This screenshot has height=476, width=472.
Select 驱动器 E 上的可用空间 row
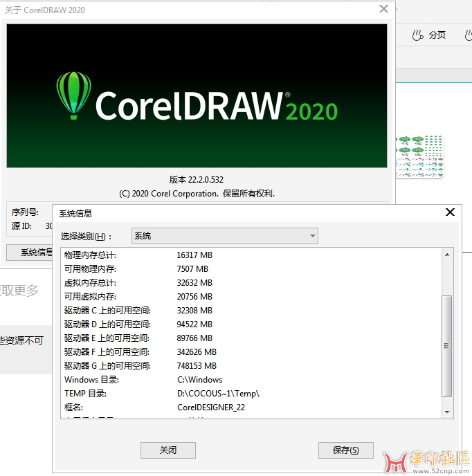(x=251, y=338)
